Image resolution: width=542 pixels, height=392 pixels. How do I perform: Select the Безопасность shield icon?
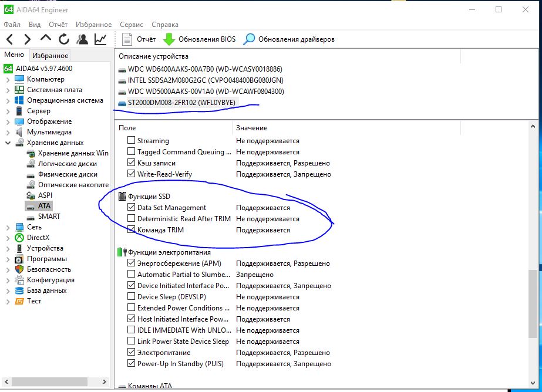click(x=19, y=269)
